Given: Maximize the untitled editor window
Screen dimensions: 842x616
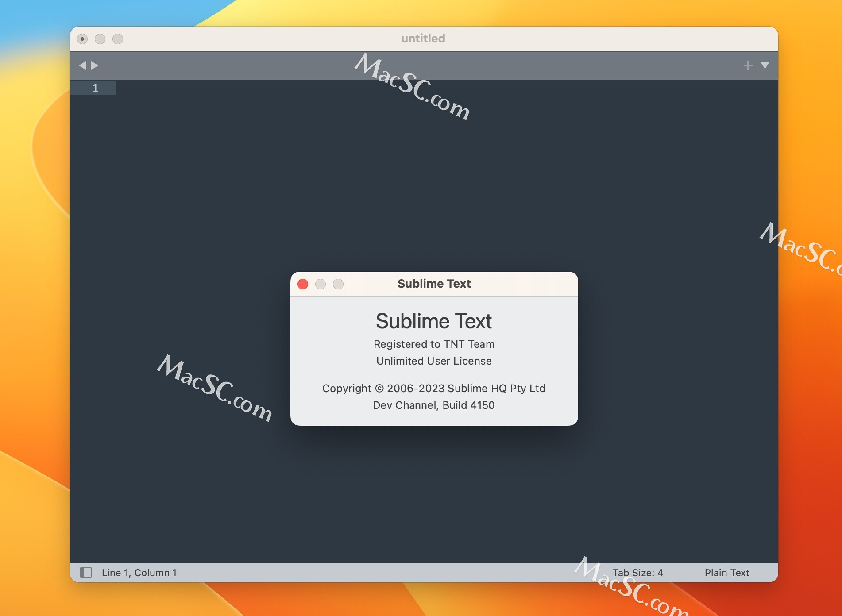Looking at the screenshot, I should pyautogui.click(x=118, y=39).
